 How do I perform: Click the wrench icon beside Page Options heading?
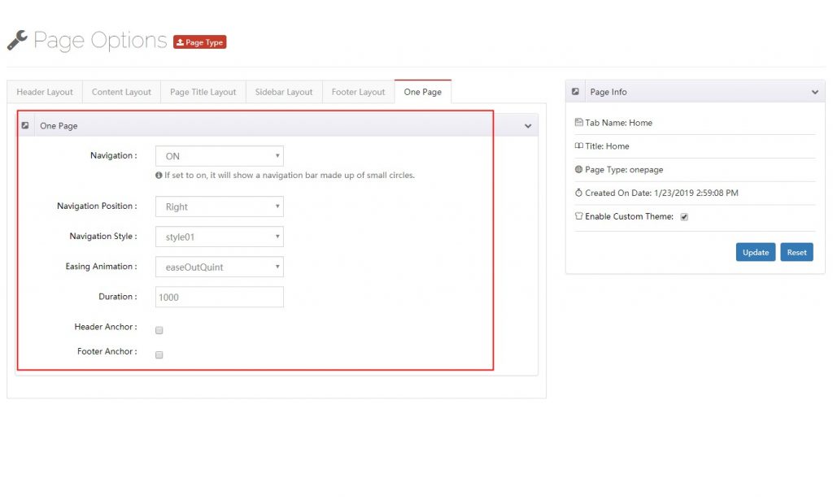(16, 39)
